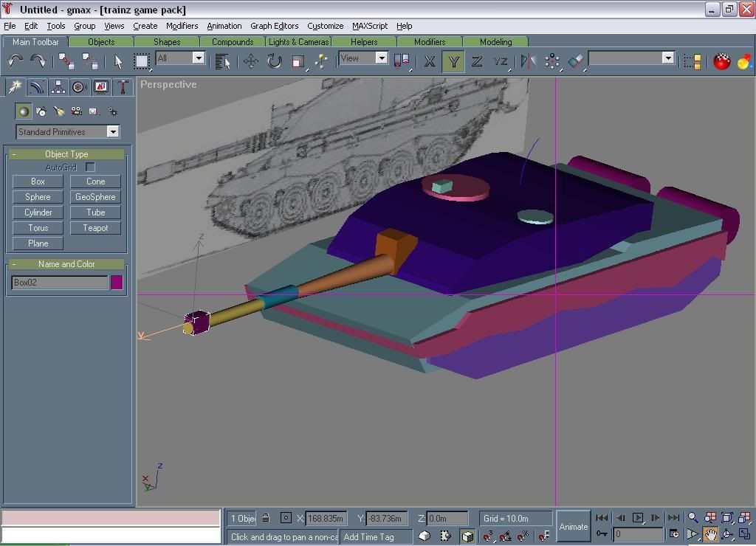The height and width of the screenshot is (546, 756).
Task: Open the Hierarchy command panel tab
Action: coord(58,87)
